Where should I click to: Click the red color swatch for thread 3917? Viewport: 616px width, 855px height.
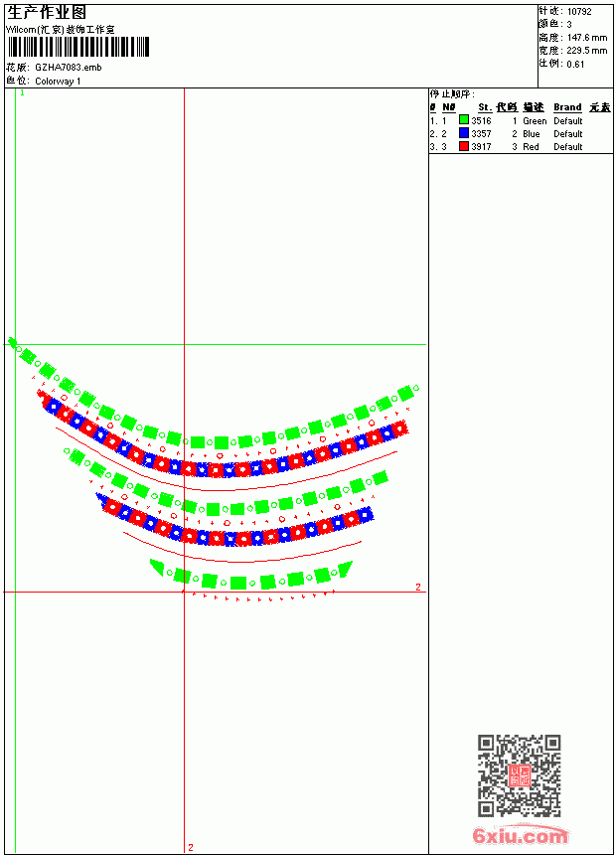pos(464,146)
